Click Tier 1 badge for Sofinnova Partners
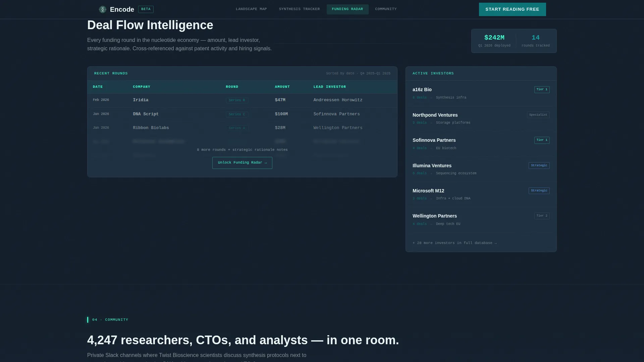The width and height of the screenshot is (644, 362). [x=542, y=140]
